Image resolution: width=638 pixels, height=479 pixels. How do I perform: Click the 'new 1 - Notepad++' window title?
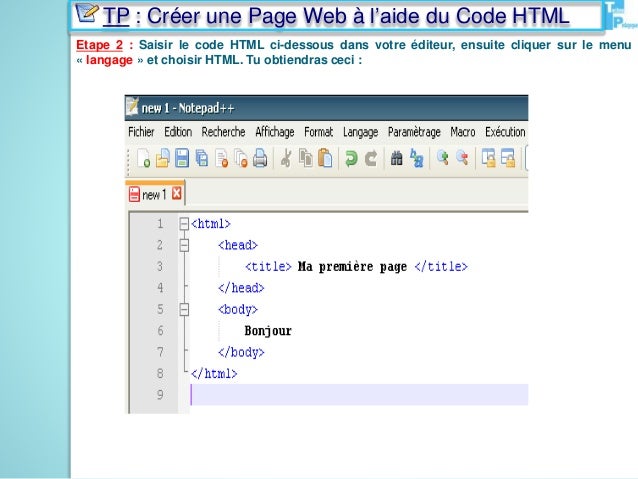188,108
